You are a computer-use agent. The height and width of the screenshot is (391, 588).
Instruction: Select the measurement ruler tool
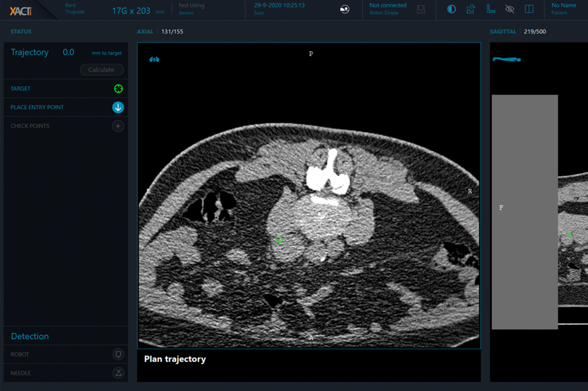coord(491,9)
